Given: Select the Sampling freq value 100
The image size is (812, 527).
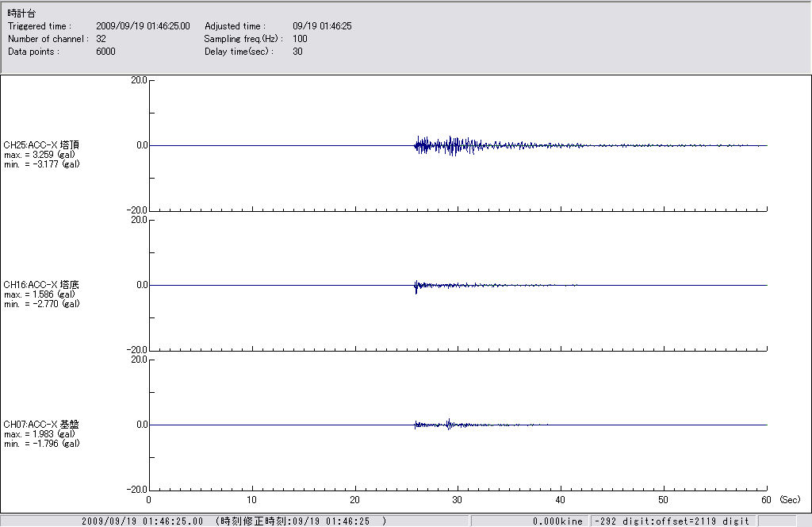Looking at the screenshot, I should point(300,39).
